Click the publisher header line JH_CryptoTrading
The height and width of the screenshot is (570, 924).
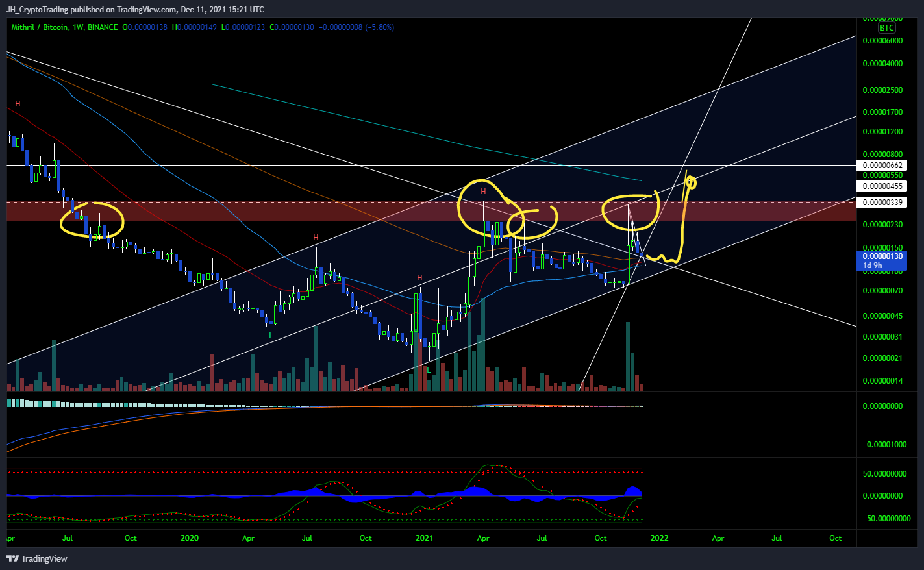coord(135,9)
